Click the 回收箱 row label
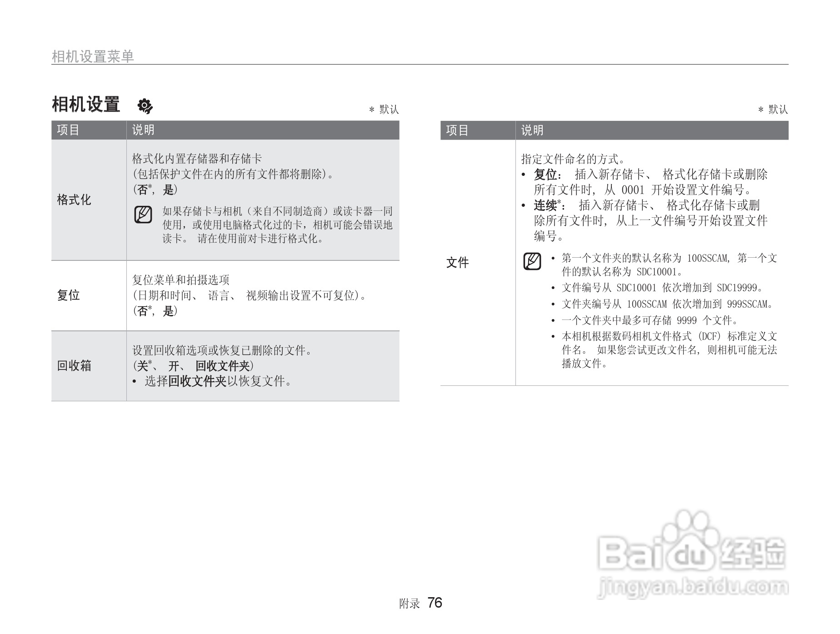This screenshot has width=840, height=634. click(x=74, y=365)
